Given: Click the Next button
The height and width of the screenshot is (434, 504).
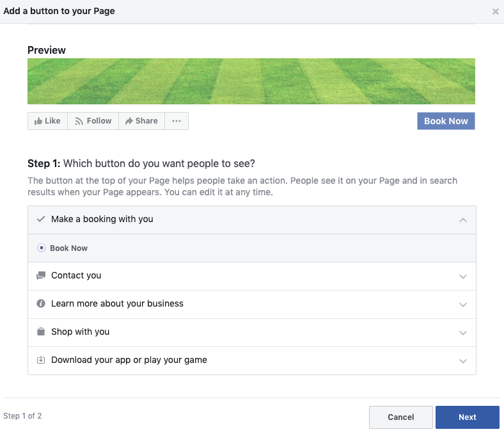Looking at the screenshot, I should point(468,417).
